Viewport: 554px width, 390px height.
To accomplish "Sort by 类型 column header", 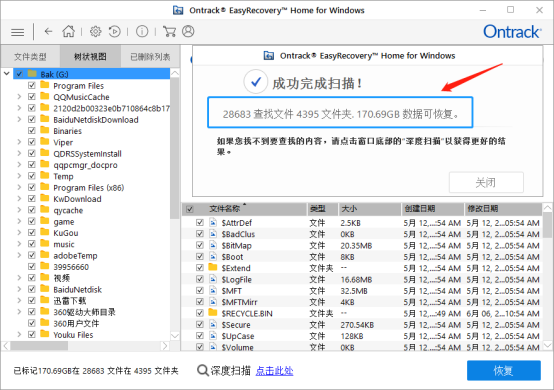I will [x=323, y=209].
